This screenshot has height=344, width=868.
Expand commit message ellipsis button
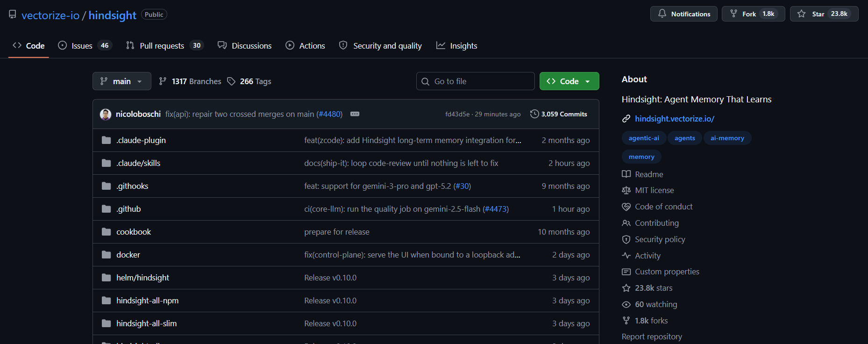[x=355, y=114]
